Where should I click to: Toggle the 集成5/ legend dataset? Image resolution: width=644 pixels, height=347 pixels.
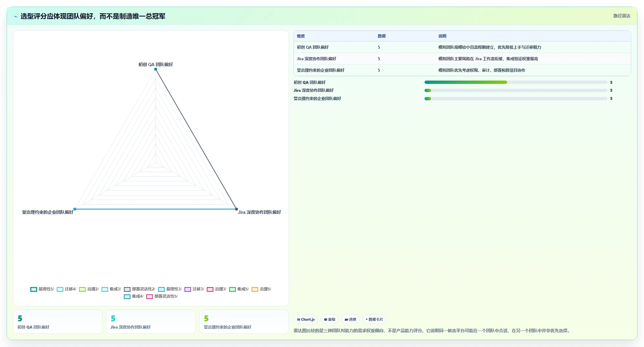[x=239, y=289]
